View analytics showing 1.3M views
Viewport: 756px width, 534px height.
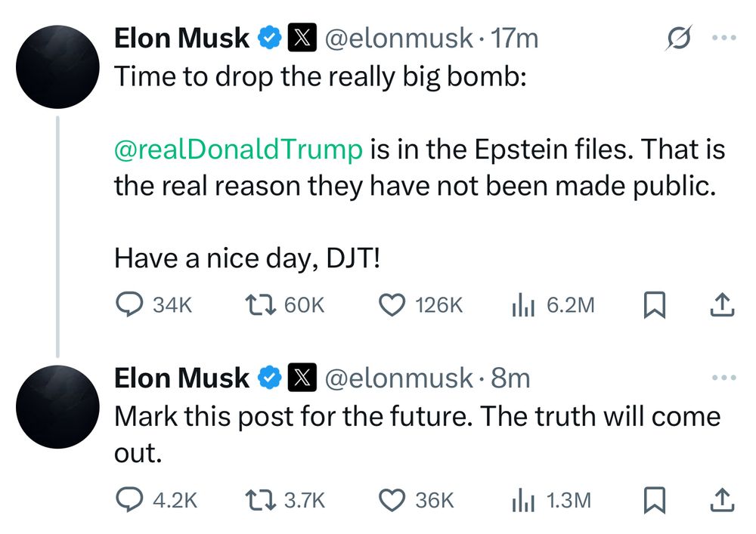point(551,500)
